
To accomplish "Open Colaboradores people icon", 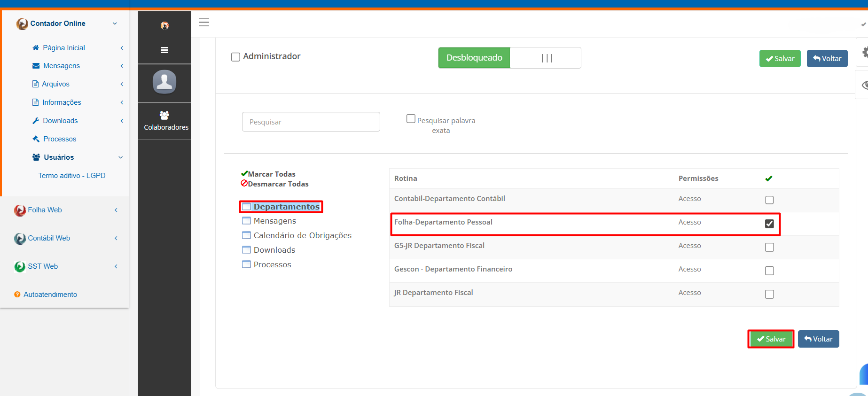I will pos(164,115).
